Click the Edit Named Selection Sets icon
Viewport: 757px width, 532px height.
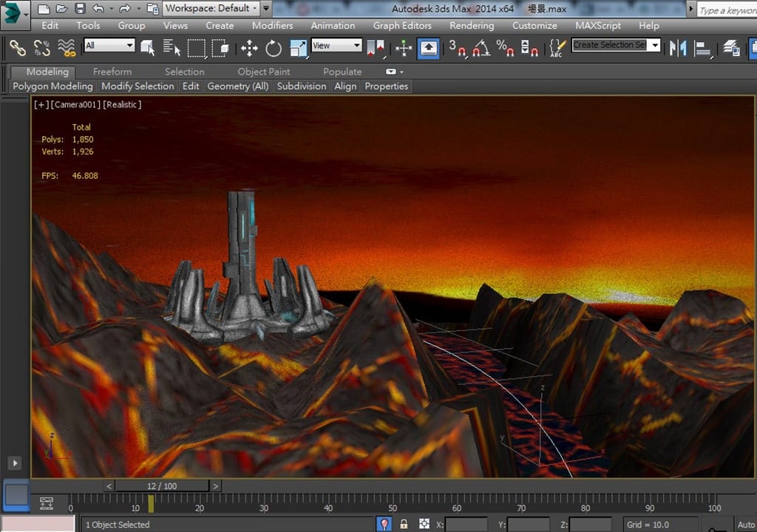coord(557,49)
